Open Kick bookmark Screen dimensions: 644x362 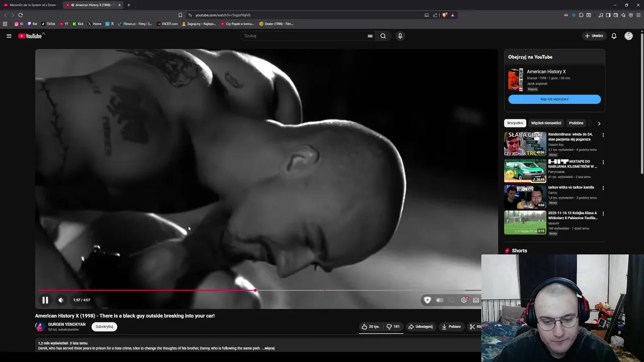[x=78, y=24]
